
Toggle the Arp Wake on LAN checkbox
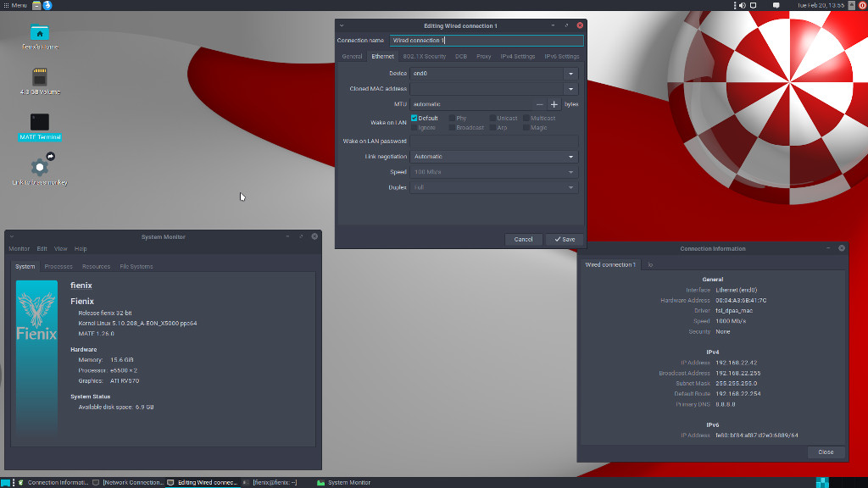492,127
